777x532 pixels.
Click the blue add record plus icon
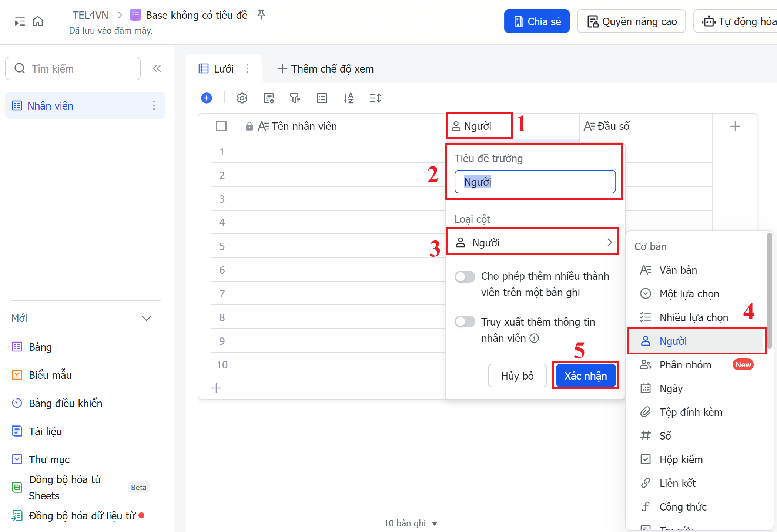click(x=207, y=98)
